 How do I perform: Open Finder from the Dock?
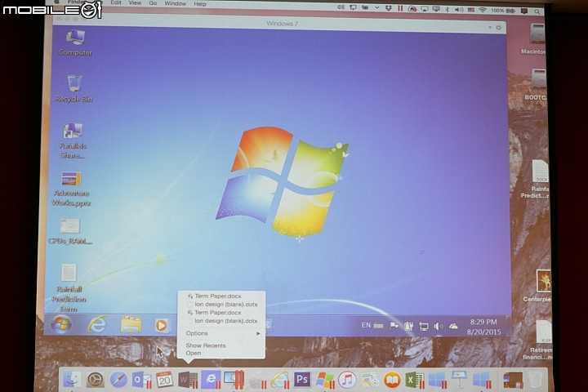[x=72, y=380]
